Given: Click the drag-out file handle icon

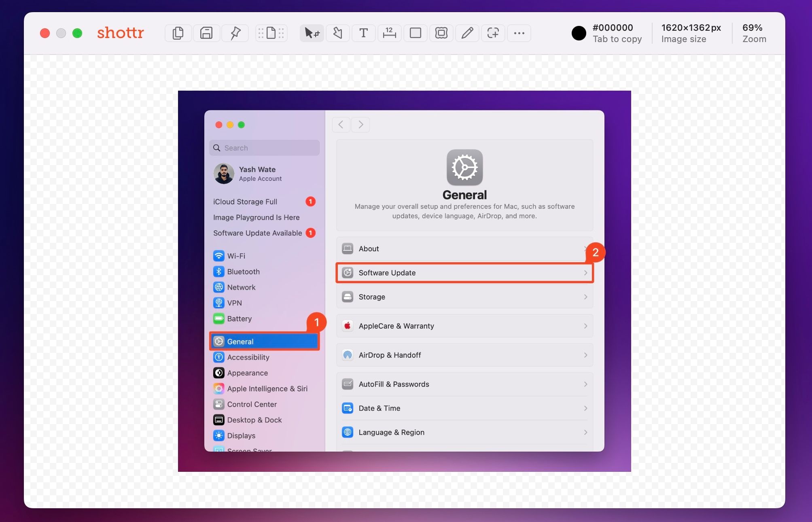Looking at the screenshot, I should (271, 33).
